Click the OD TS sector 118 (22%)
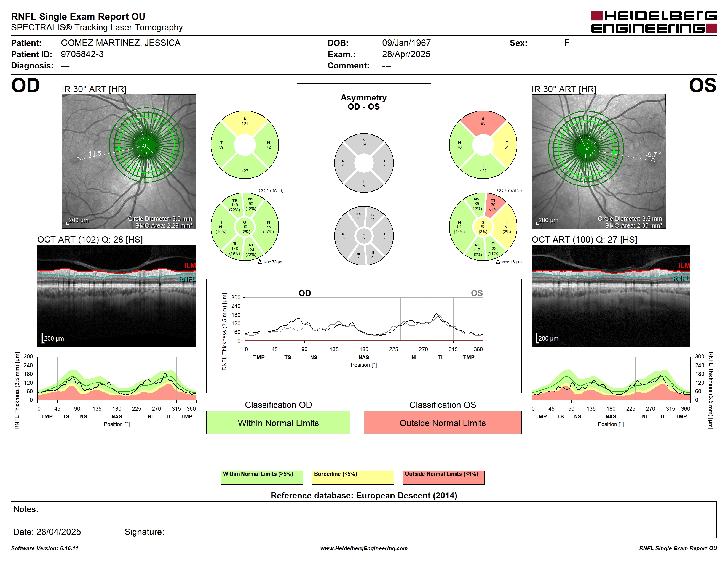 [235, 205]
